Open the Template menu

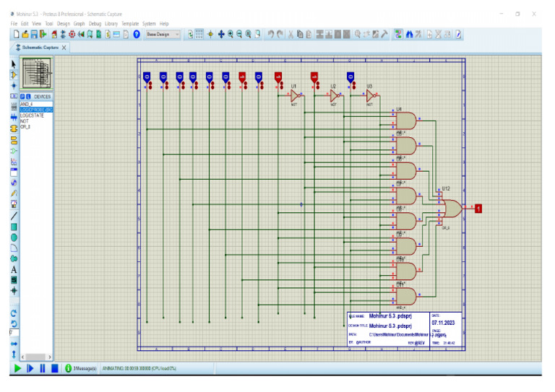[130, 24]
